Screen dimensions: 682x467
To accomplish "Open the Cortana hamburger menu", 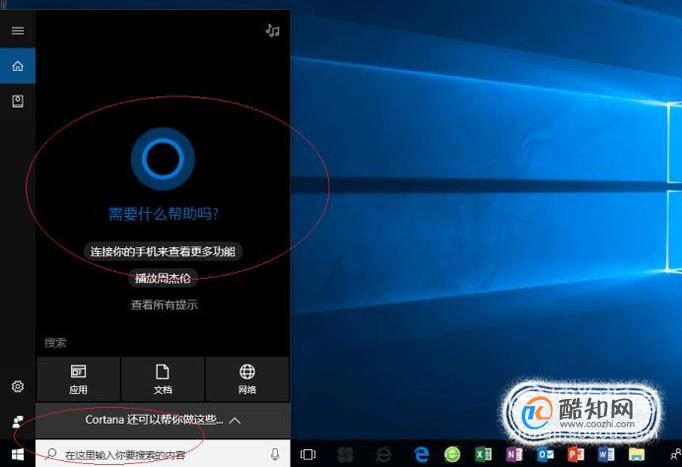I will [17, 30].
